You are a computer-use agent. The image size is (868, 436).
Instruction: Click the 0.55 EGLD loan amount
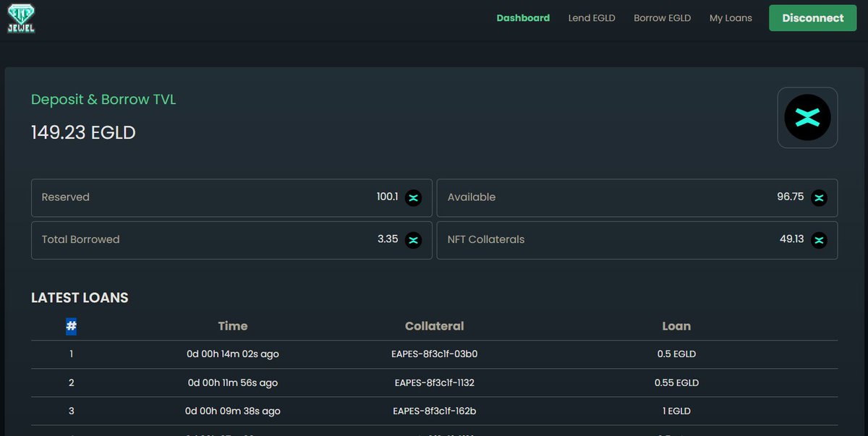[676, 382]
